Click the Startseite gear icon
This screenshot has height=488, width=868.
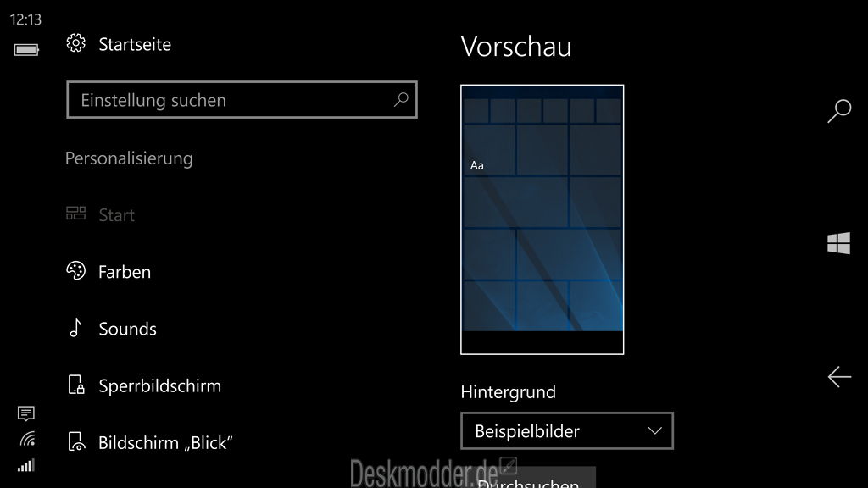coord(76,44)
